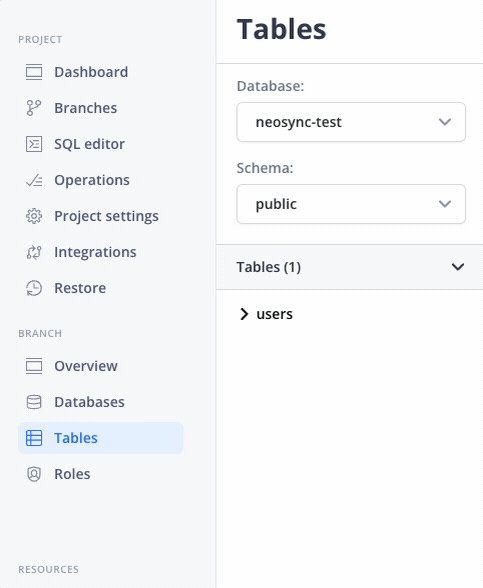
Task: Click the Dashboard monitor icon
Action: [34, 72]
